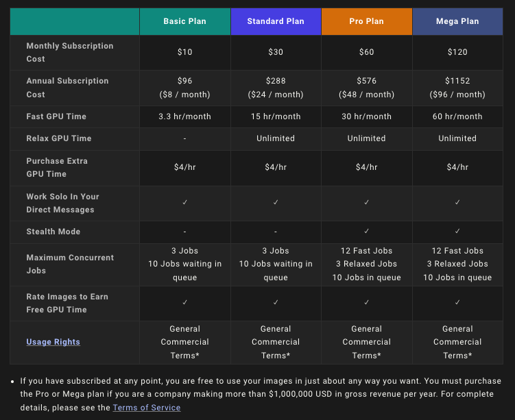Click the 15 hr/month cell
This screenshot has width=515, height=420.
276,116
